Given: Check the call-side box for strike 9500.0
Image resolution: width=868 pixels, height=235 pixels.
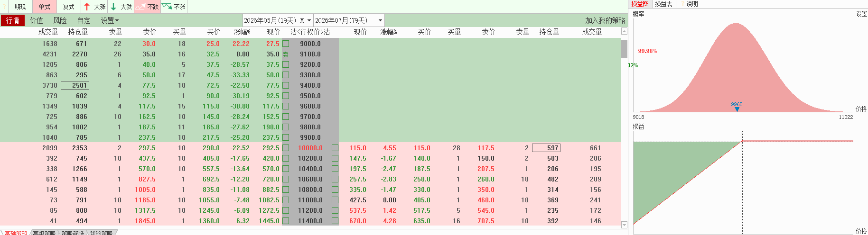Looking at the screenshot, I should 286,96.
